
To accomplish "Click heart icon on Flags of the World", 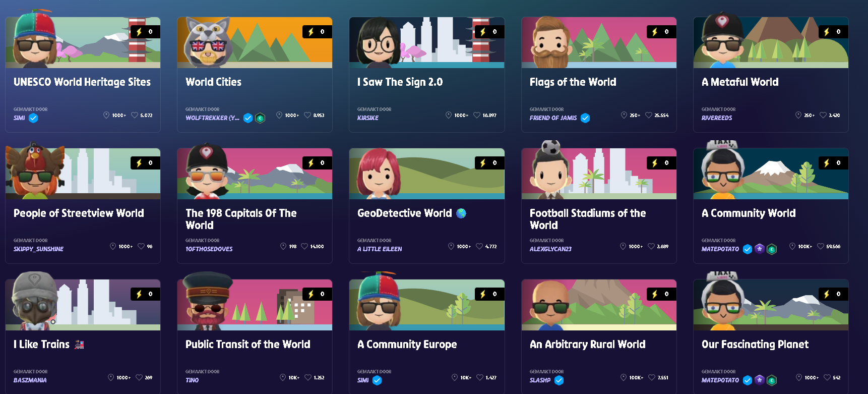I will pyautogui.click(x=649, y=115).
